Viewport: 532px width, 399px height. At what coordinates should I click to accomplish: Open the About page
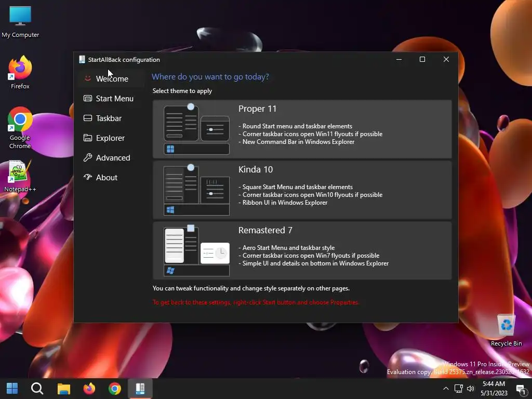point(111,177)
